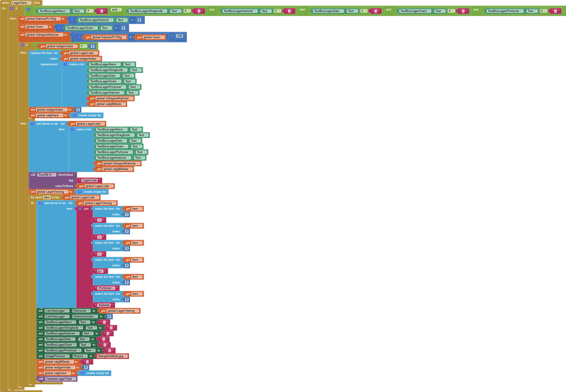Click the mutator gear on the outer if block
The height and width of the screenshot is (392, 566).
tap(11, 9)
